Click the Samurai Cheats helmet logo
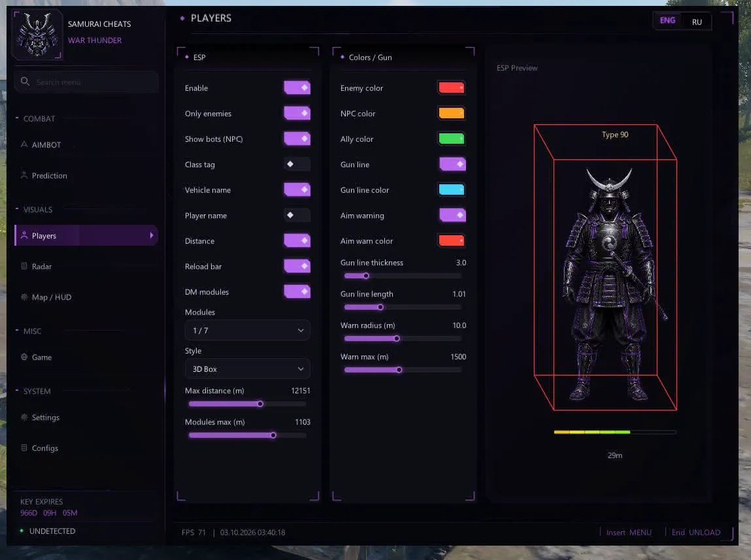Screen dimensions: 751x560 click(x=37, y=35)
